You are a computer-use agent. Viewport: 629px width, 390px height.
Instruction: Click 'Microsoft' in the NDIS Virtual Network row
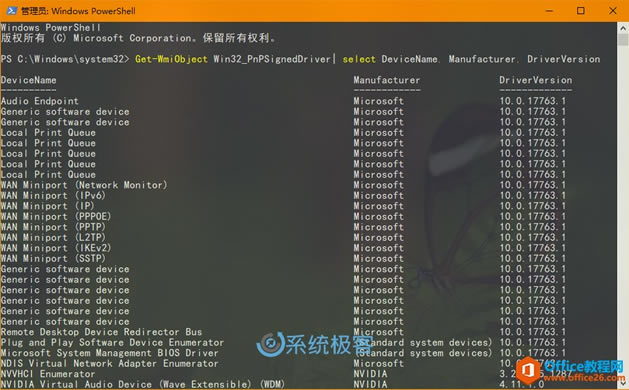pyautogui.click(x=378, y=363)
